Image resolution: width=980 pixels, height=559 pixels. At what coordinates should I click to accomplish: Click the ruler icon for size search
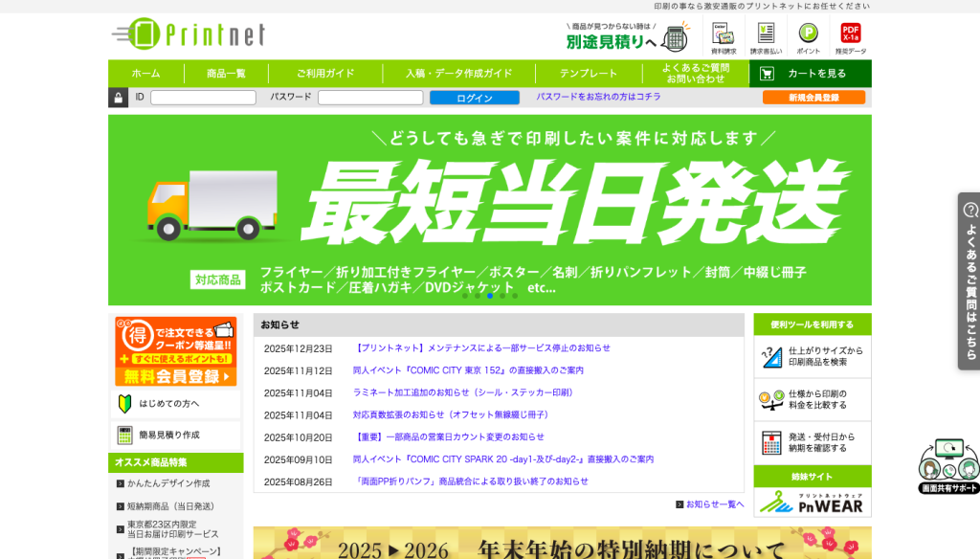click(771, 357)
